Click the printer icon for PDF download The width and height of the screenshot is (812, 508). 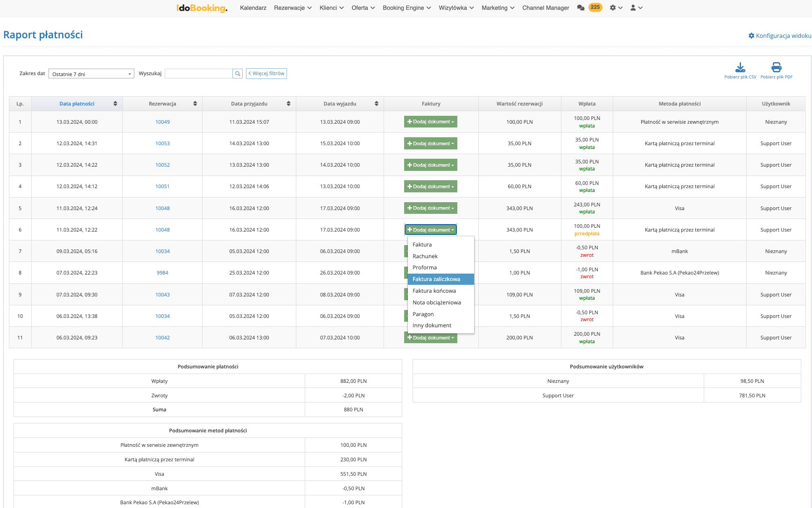pyautogui.click(x=776, y=68)
